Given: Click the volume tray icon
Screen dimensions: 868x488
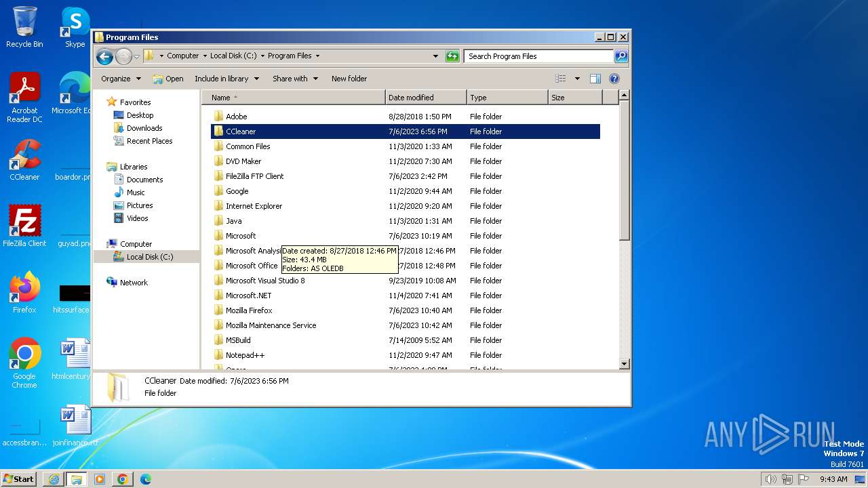Looking at the screenshot, I should (x=770, y=479).
